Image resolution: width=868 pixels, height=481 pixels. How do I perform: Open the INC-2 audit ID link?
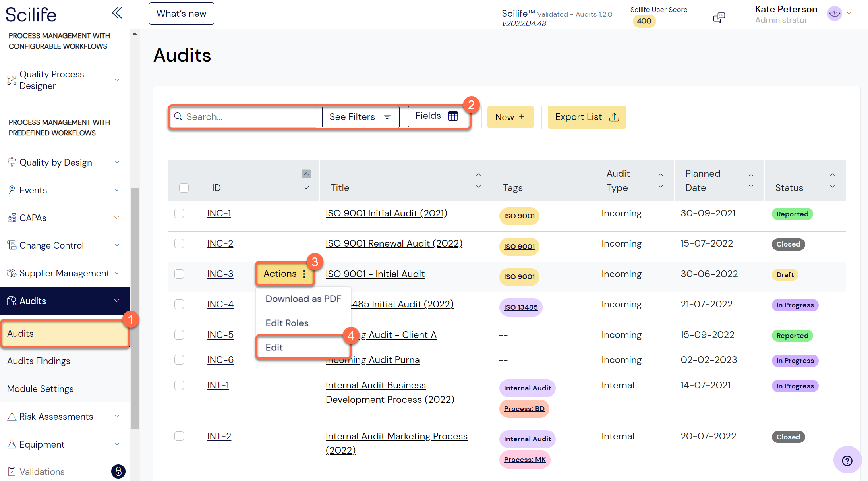coord(220,243)
